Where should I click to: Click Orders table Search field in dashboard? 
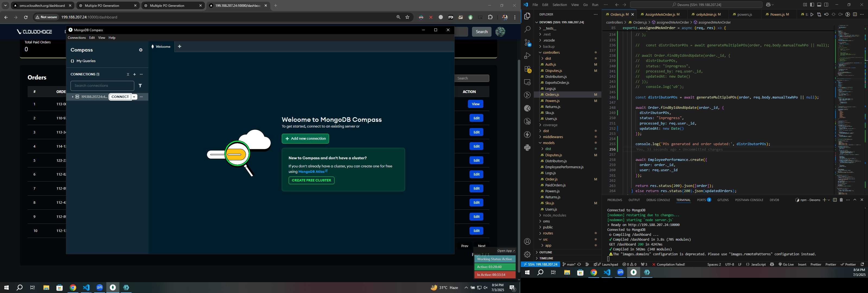coord(472,78)
